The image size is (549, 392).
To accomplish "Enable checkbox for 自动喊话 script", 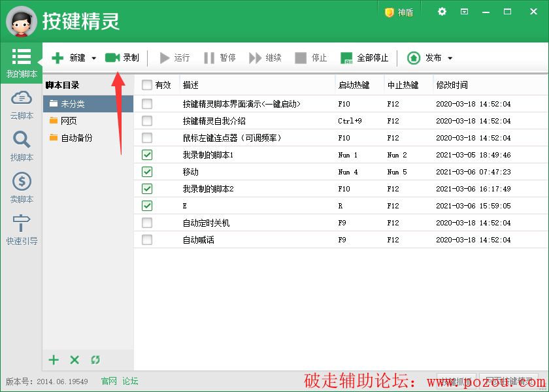I will (146, 240).
